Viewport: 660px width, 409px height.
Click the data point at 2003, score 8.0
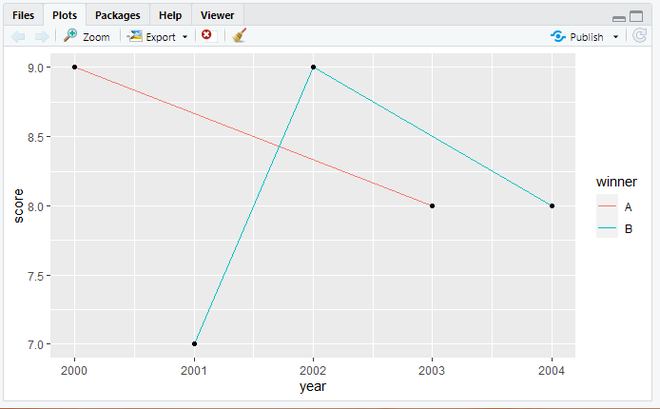(432, 206)
